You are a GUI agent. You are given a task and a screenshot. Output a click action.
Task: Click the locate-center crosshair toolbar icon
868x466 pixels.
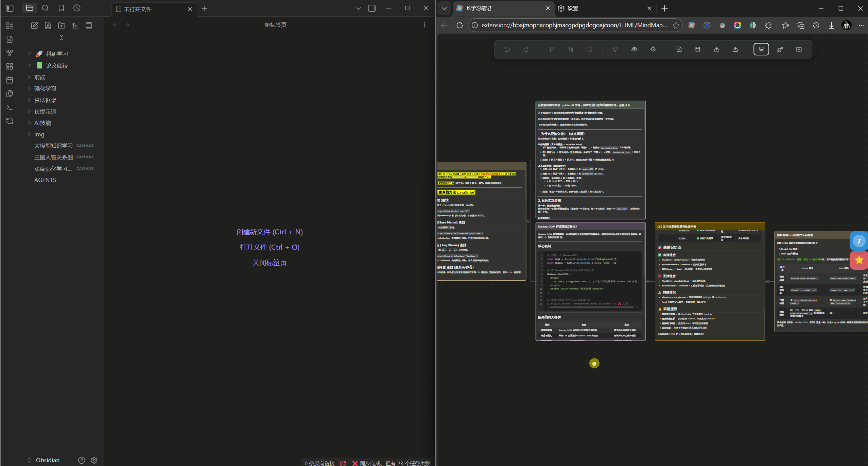click(653, 49)
